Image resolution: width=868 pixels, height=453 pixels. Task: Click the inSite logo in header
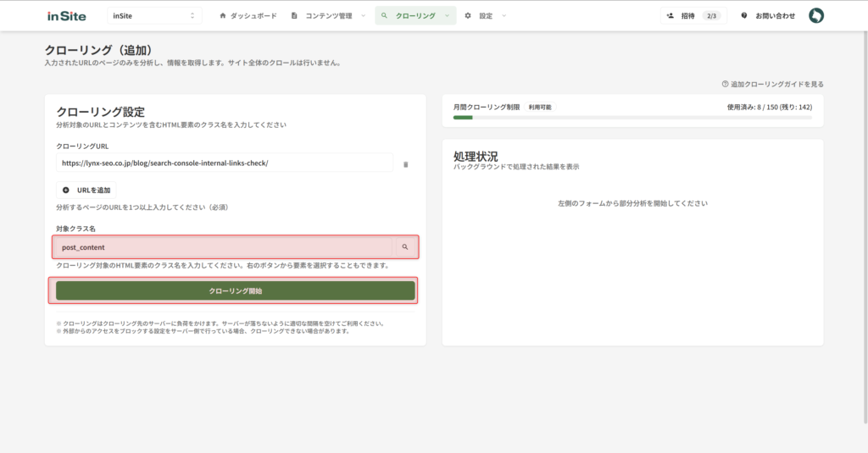coord(65,15)
